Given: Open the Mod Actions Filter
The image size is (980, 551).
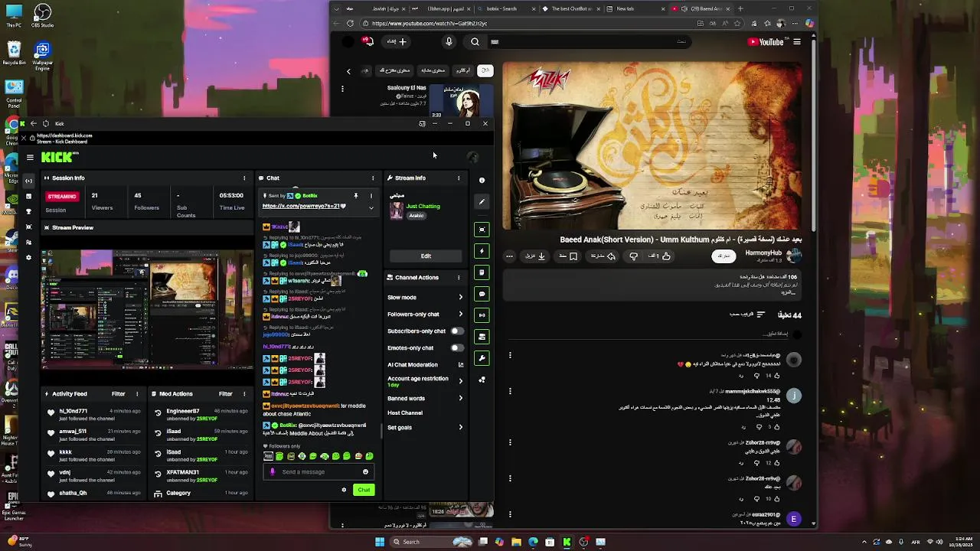Looking at the screenshot, I should (225, 394).
